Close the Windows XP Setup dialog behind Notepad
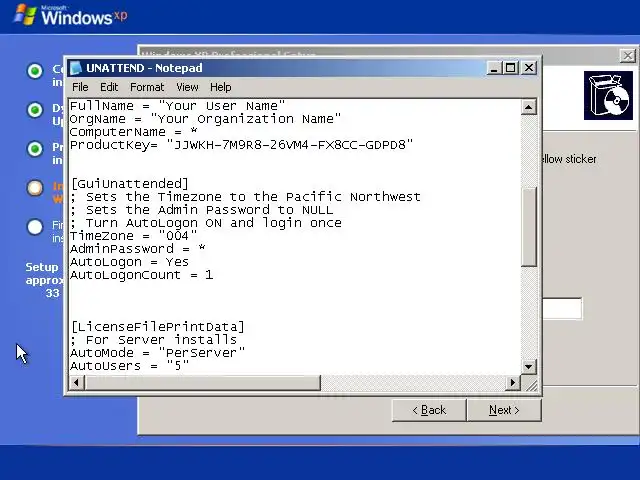 [x=627, y=56]
